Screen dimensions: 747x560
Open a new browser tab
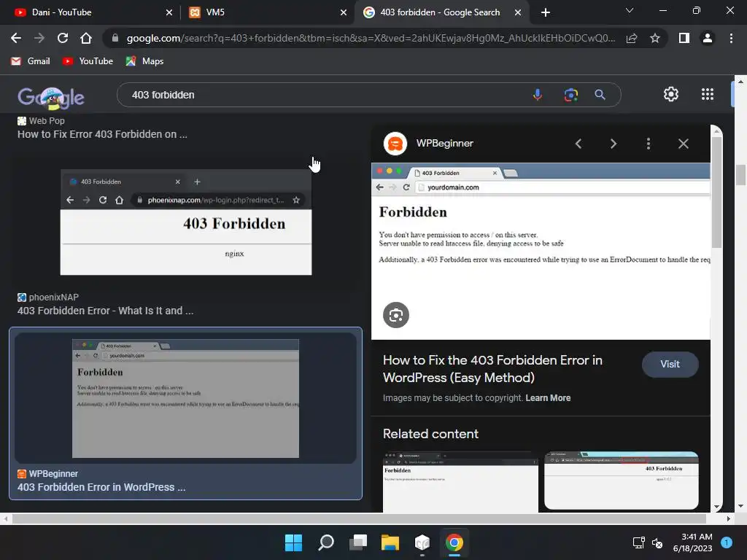click(546, 12)
